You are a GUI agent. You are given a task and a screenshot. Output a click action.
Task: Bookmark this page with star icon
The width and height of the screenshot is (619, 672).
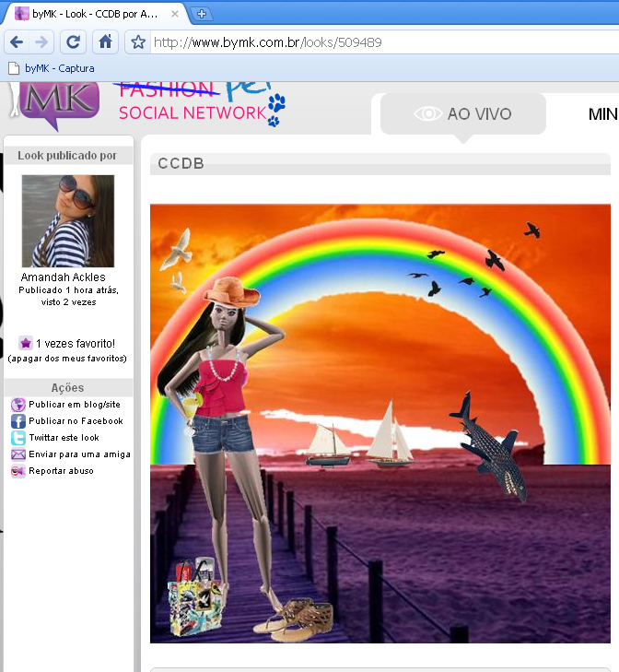coord(138,42)
